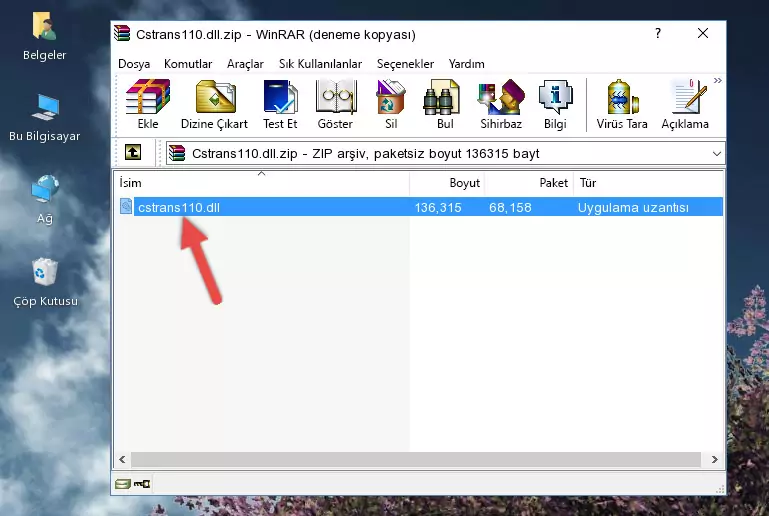Click the horizontal scrollbar thumb
This screenshot has height=516, width=769.
[415, 459]
